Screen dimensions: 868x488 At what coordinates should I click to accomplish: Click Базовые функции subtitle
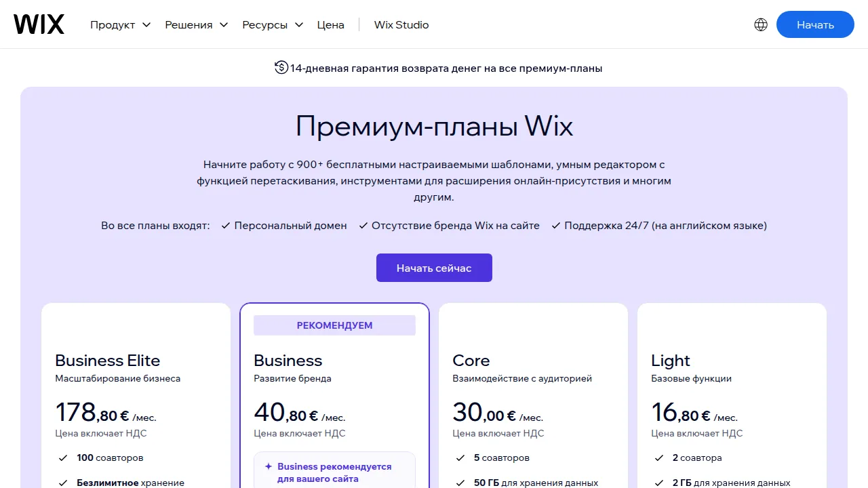click(691, 378)
